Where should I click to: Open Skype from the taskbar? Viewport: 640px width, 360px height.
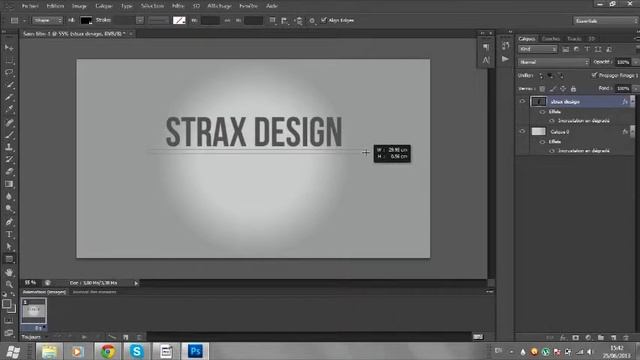137,351
